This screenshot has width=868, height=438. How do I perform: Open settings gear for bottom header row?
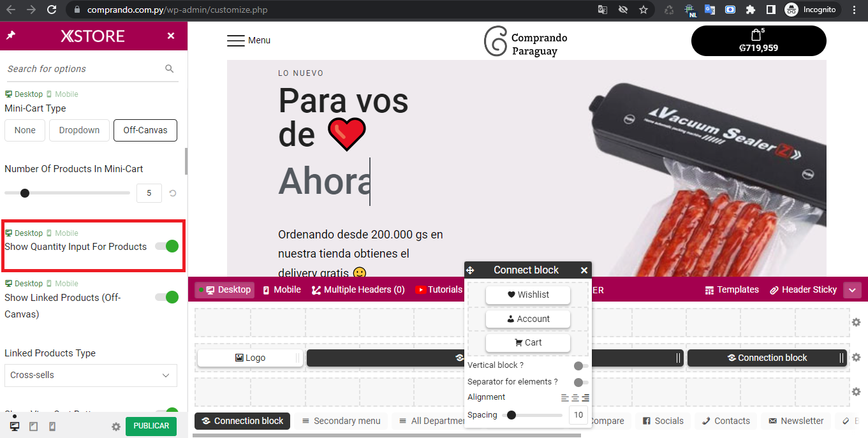click(x=857, y=391)
